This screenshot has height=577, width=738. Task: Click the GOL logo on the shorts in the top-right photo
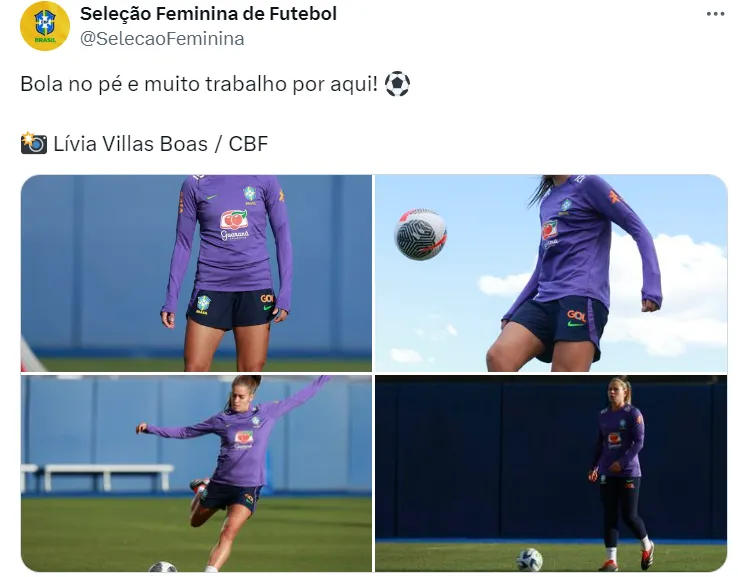[577, 318]
